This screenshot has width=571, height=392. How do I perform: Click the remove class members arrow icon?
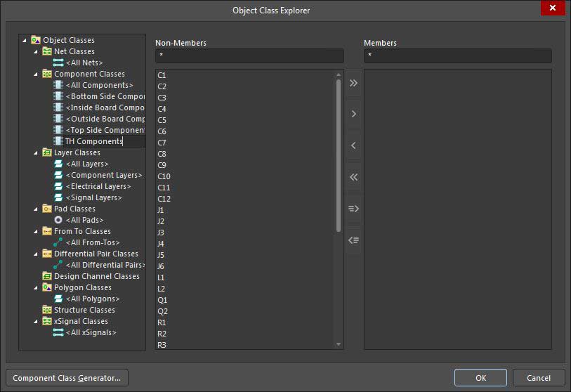pos(353,240)
